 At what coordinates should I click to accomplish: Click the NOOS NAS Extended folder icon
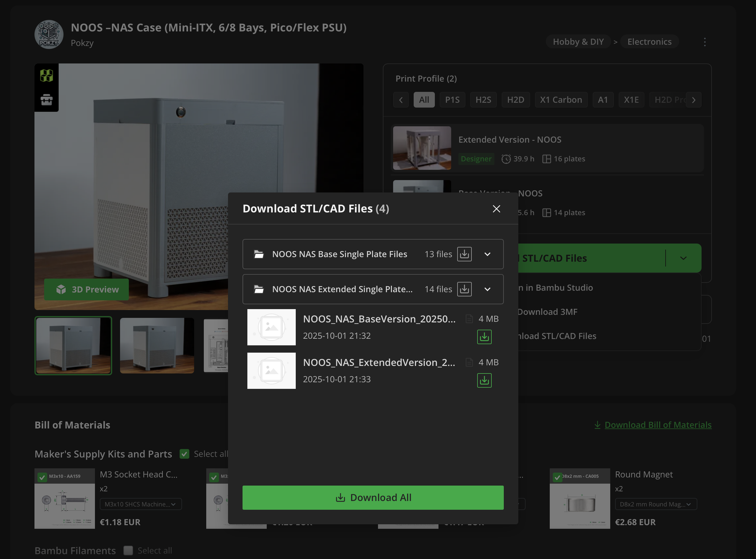click(259, 289)
